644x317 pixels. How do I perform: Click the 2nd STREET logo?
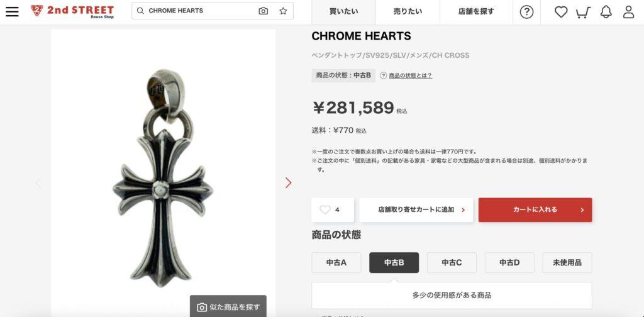pos(72,11)
